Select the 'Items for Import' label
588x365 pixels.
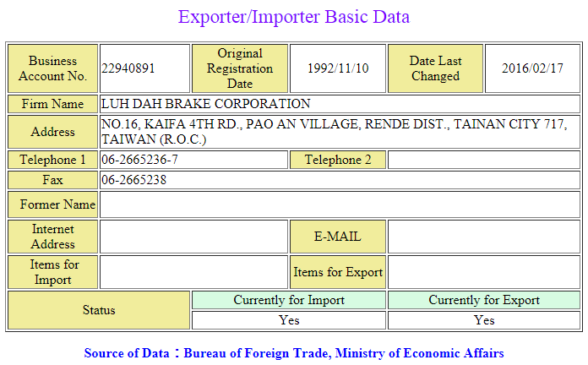(x=53, y=272)
